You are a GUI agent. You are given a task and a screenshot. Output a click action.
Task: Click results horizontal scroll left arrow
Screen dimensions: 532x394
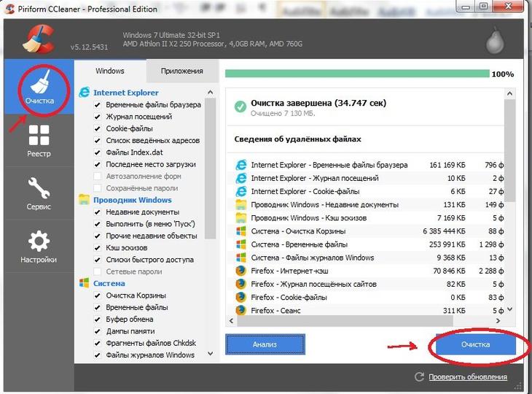(x=232, y=320)
